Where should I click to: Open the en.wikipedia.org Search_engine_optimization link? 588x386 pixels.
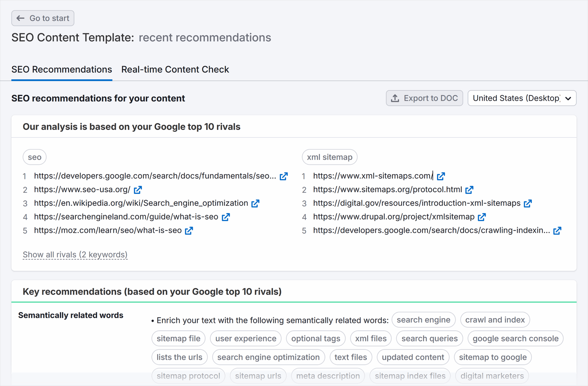click(141, 203)
